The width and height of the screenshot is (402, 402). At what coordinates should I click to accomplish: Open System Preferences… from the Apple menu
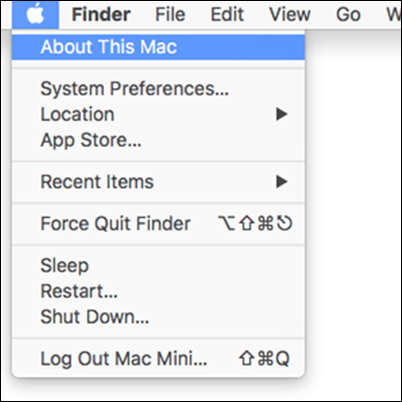(x=158, y=89)
